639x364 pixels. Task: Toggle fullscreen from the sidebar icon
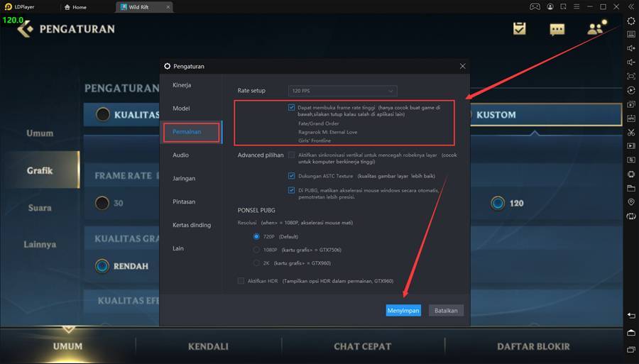[631, 76]
